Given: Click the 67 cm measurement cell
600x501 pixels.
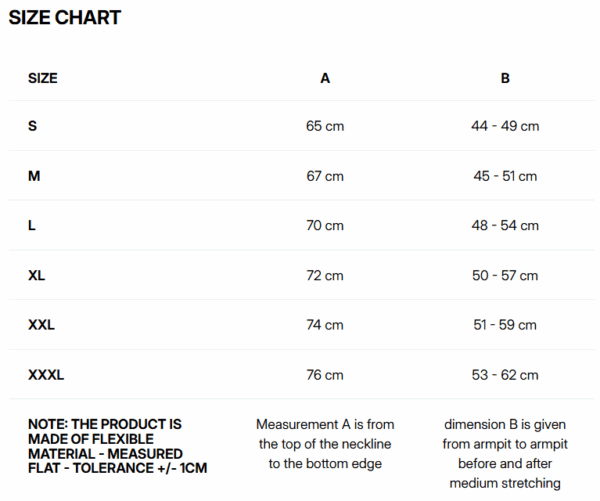Looking at the screenshot, I should tap(325, 176).
